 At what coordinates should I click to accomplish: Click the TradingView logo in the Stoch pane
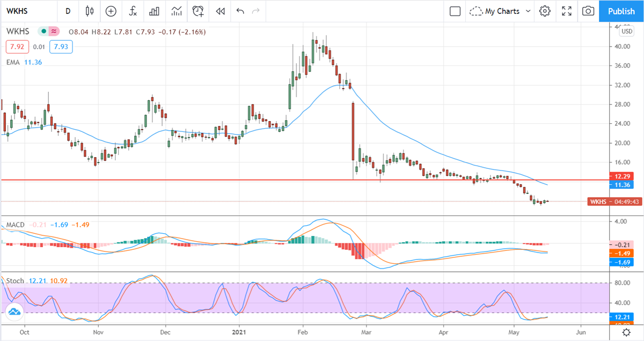coord(16,310)
